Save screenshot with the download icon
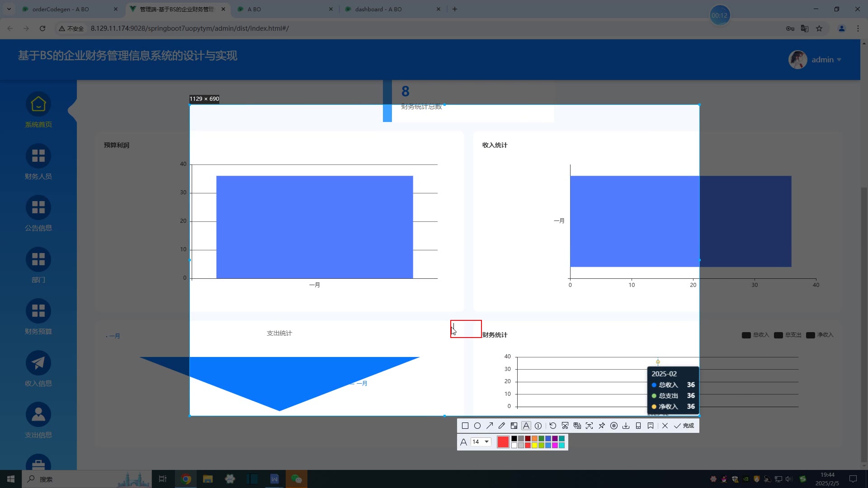Image resolution: width=868 pixels, height=488 pixels. click(626, 426)
